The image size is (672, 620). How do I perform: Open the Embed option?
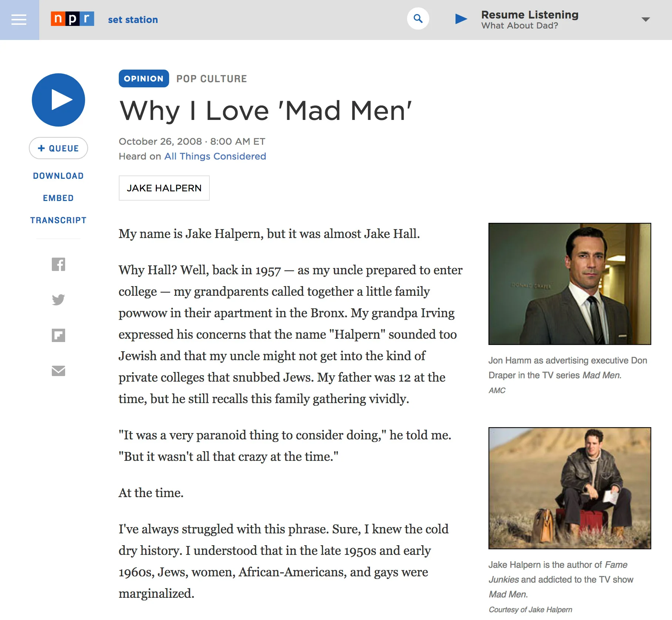point(58,198)
